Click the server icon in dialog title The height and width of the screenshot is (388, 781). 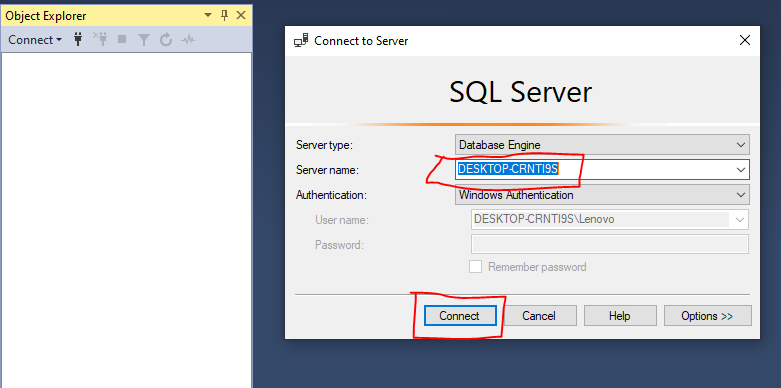(x=301, y=41)
